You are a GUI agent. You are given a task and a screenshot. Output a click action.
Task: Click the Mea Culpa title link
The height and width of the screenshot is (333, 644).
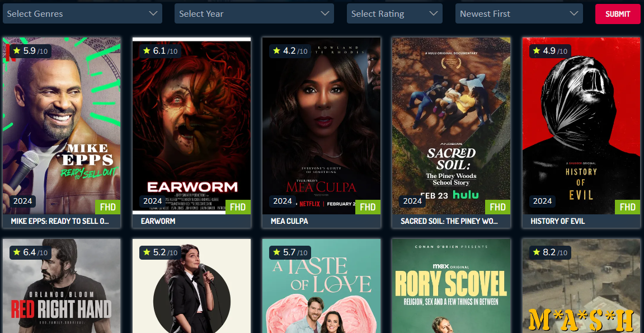[x=289, y=221]
